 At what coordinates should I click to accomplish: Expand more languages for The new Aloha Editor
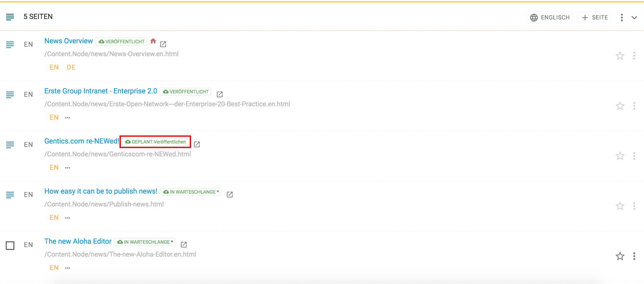tap(67, 268)
